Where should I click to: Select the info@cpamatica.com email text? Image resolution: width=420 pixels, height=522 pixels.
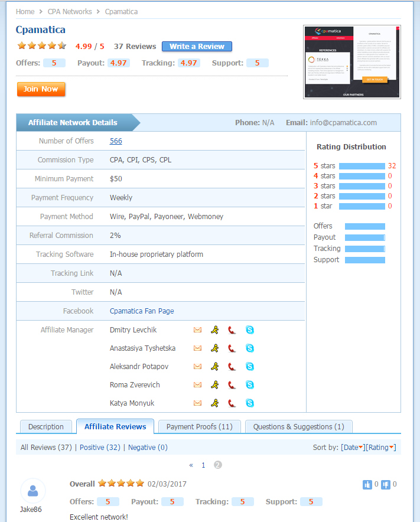pos(343,122)
